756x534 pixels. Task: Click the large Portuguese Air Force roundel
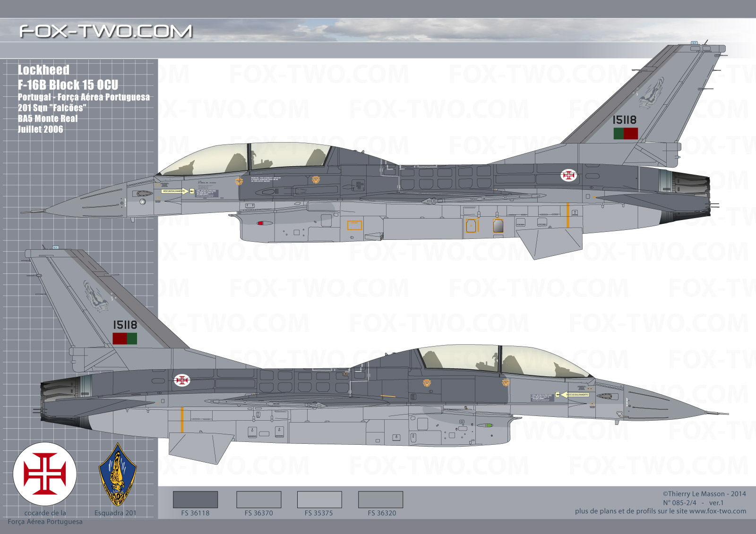pyautogui.click(x=45, y=474)
